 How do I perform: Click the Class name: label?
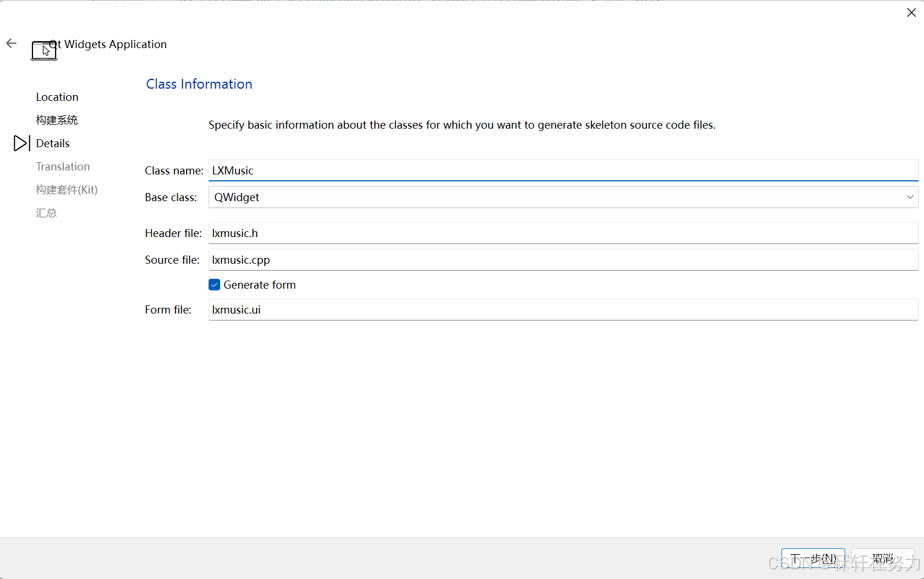pyautogui.click(x=174, y=170)
